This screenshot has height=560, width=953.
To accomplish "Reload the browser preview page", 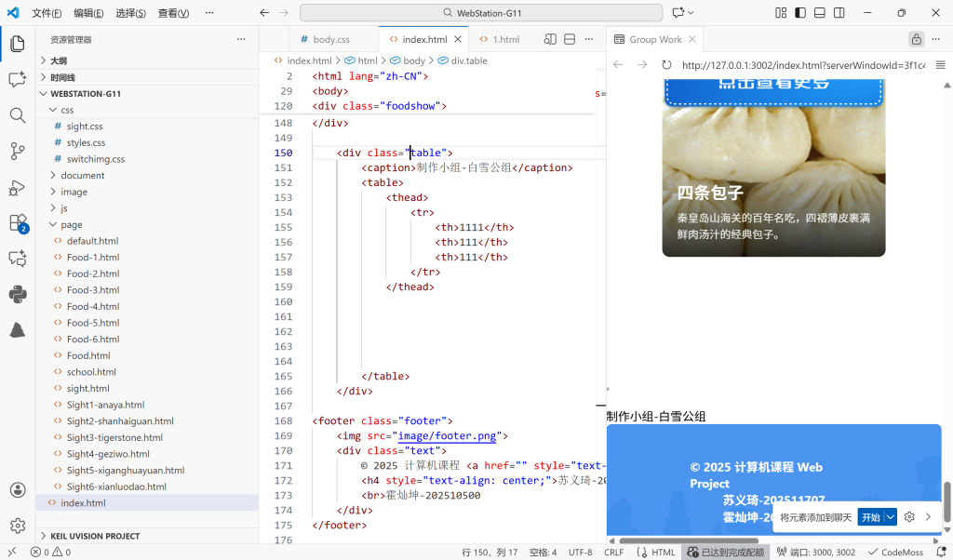I will pos(666,65).
